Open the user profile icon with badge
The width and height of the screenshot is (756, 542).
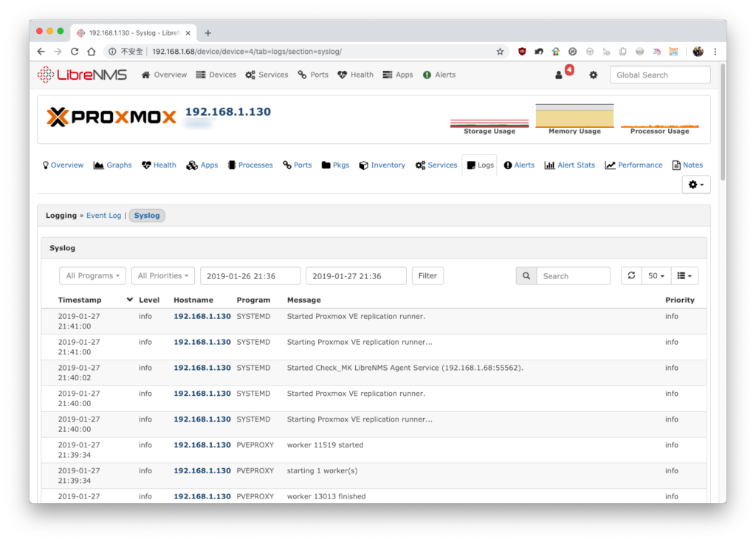[x=559, y=75]
